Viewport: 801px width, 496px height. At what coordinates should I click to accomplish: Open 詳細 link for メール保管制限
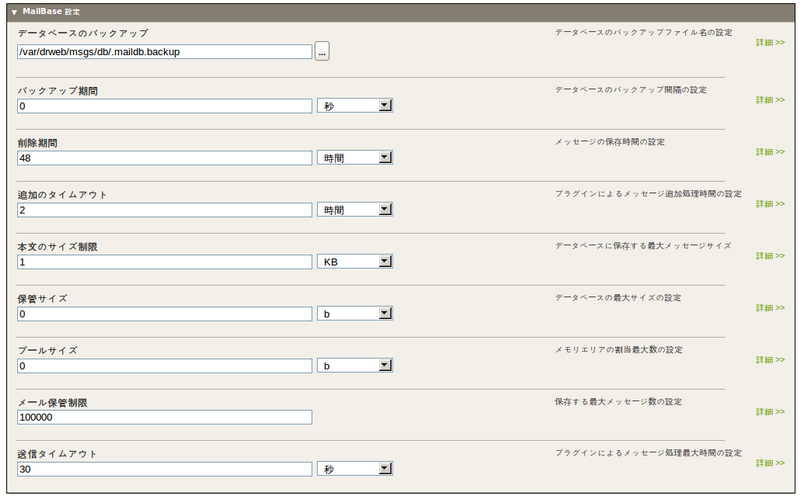tap(770, 412)
